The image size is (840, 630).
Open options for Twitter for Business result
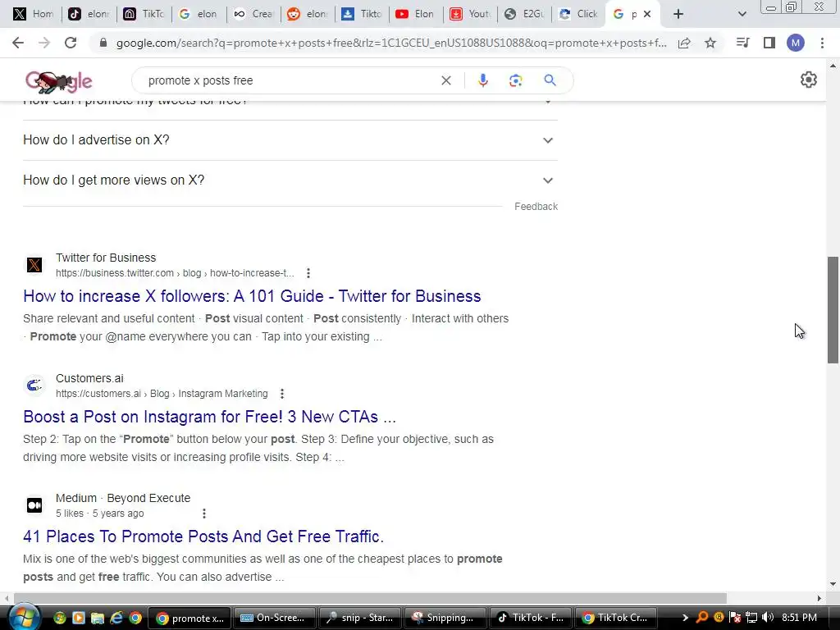(x=308, y=273)
